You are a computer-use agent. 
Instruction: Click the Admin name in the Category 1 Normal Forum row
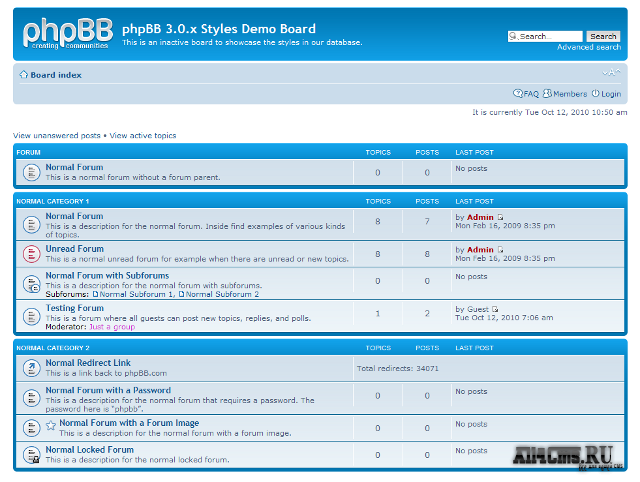(480, 217)
